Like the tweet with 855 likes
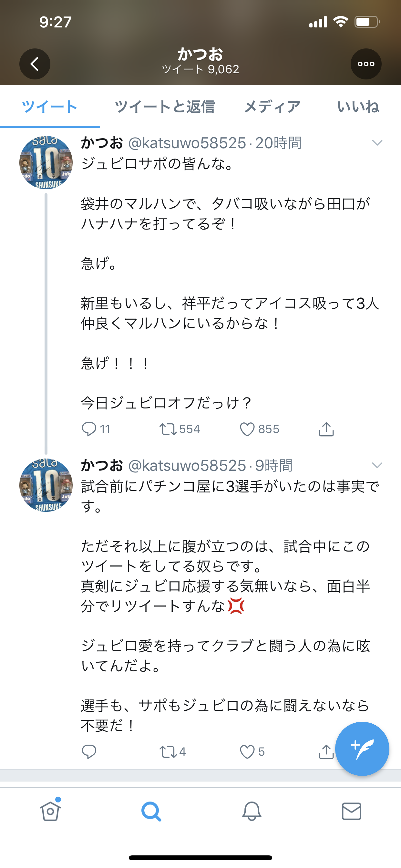The height and width of the screenshot is (868, 401). [x=247, y=429]
